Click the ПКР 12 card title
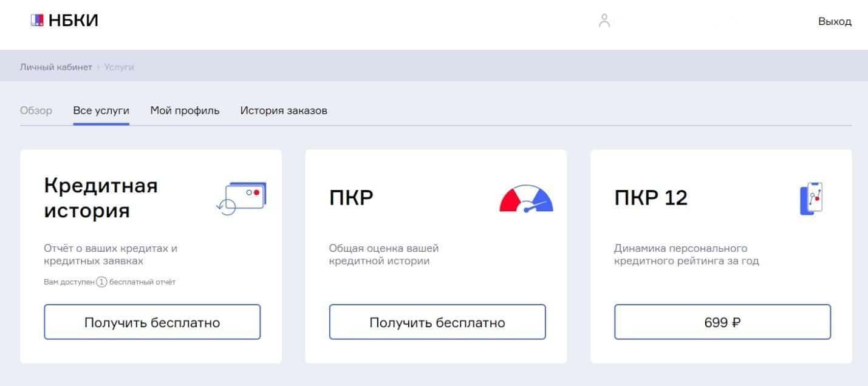The height and width of the screenshot is (386, 868). (651, 198)
